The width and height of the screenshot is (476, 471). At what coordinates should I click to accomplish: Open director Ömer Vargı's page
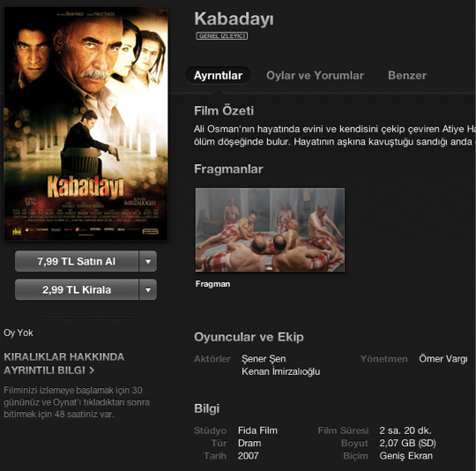[x=443, y=359]
